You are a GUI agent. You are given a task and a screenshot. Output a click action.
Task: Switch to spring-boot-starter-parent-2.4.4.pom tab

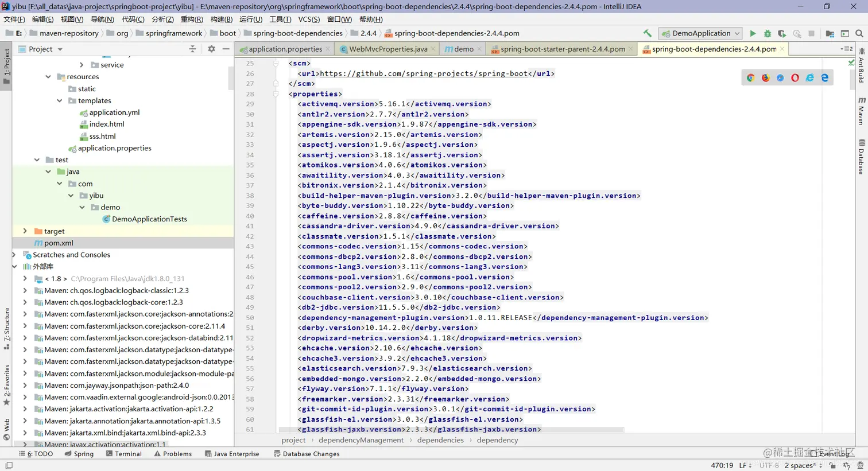point(562,49)
